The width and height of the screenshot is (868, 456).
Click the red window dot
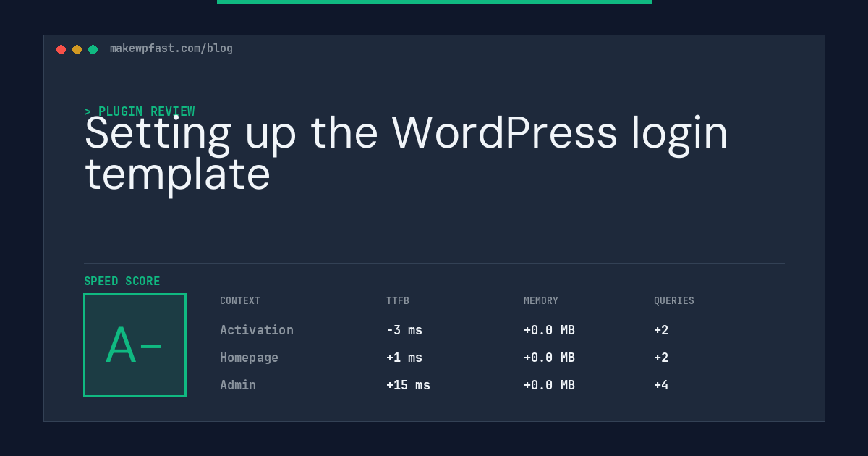(61, 49)
